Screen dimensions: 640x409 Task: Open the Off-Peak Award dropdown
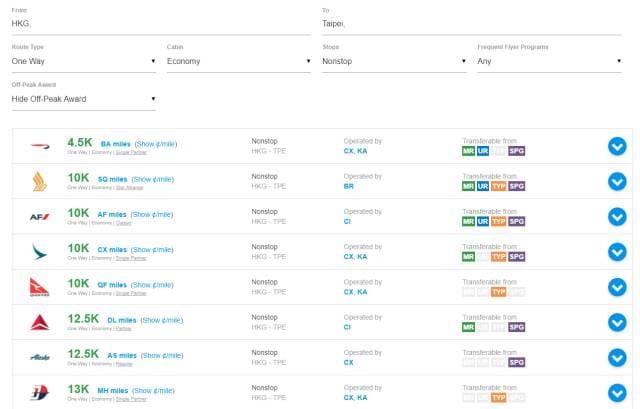coord(84,98)
